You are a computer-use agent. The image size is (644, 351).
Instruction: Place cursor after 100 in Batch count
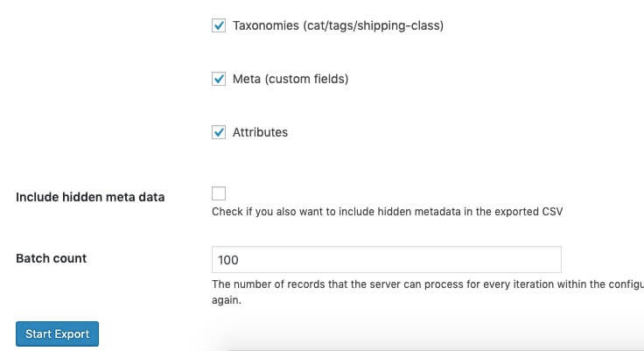[240, 260]
